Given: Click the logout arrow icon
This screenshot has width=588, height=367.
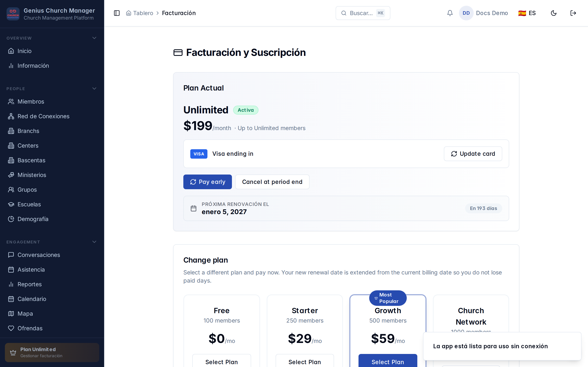Looking at the screenshot, I should click(x=573, y=13).
